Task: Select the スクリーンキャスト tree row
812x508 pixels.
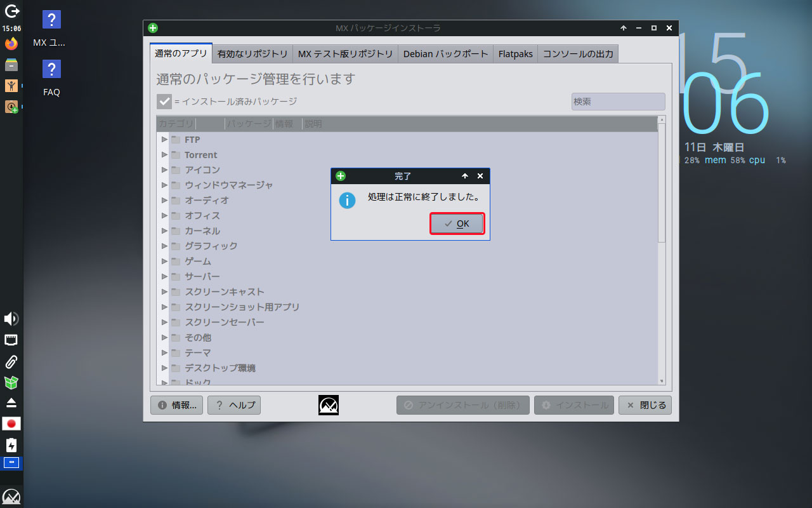Action: coord(407,291)
